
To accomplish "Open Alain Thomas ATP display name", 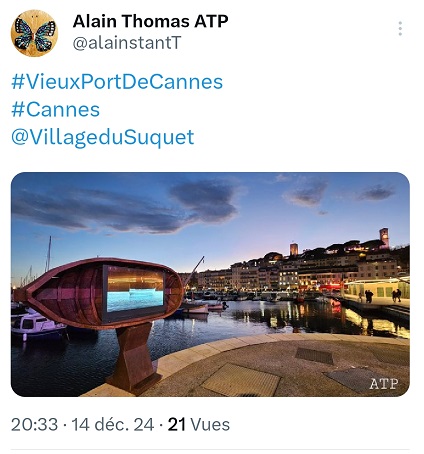I will click(x=150, y=21).
